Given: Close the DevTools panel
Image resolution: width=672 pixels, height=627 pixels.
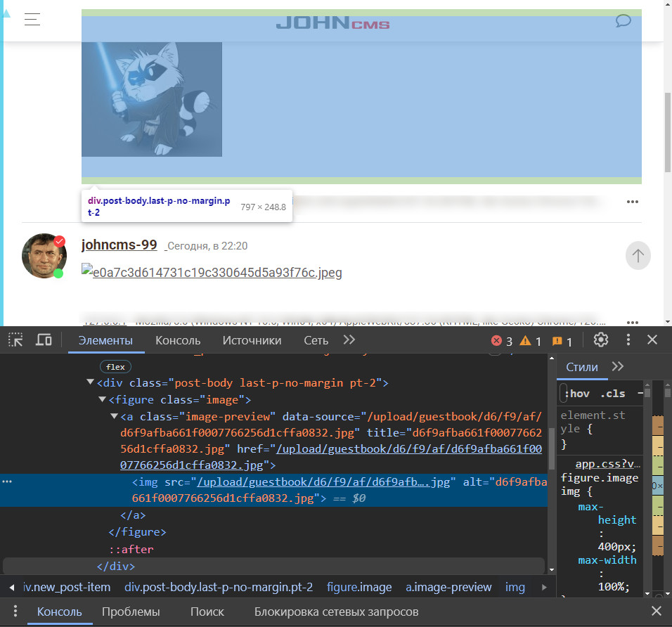Looking at the screenshot, I should [652, 340].
